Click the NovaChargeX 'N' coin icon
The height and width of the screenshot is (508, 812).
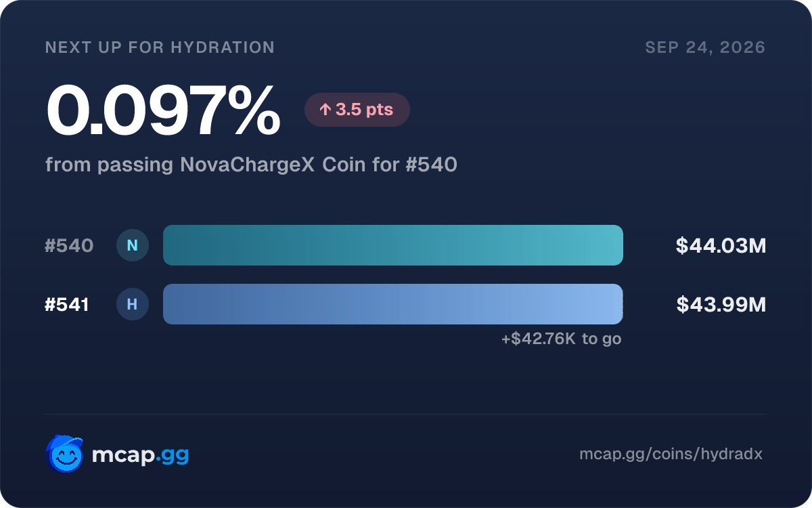pyautogui.click(x=133, y=245)
